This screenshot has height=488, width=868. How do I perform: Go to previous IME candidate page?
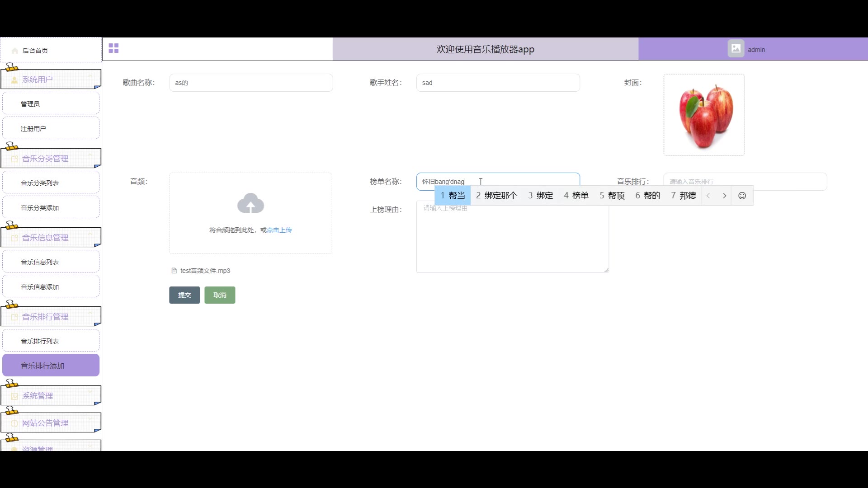pyautogui.click(x=708, y=196)
